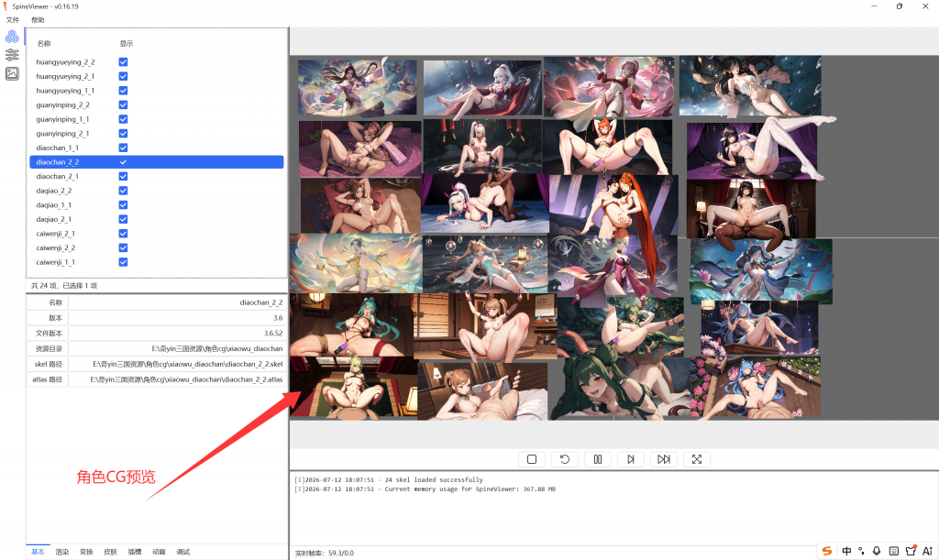Click the memory usage log line
Image resolution: width=939 pixels, height=560 pixels.
(x=425, y=489)
